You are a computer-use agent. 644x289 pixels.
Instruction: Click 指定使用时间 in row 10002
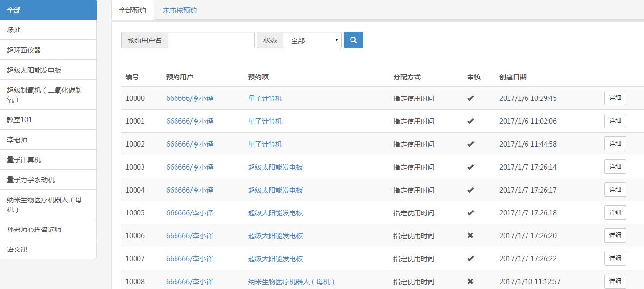pos(414,144)
